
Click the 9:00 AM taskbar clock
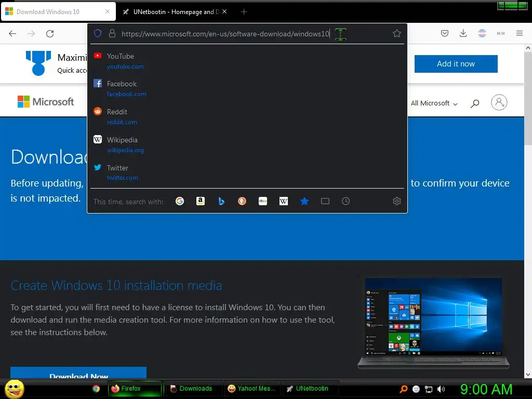coord(486,389)
